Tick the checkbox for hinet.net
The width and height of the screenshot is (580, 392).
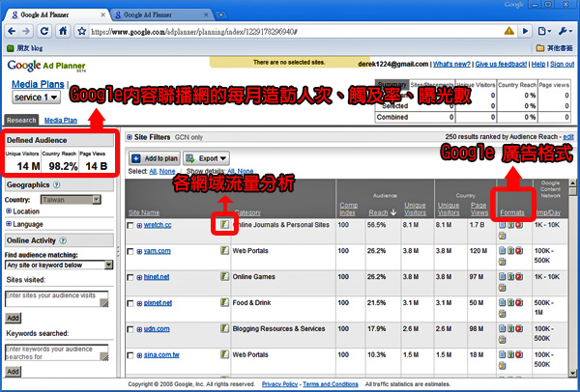coord(130,277)
